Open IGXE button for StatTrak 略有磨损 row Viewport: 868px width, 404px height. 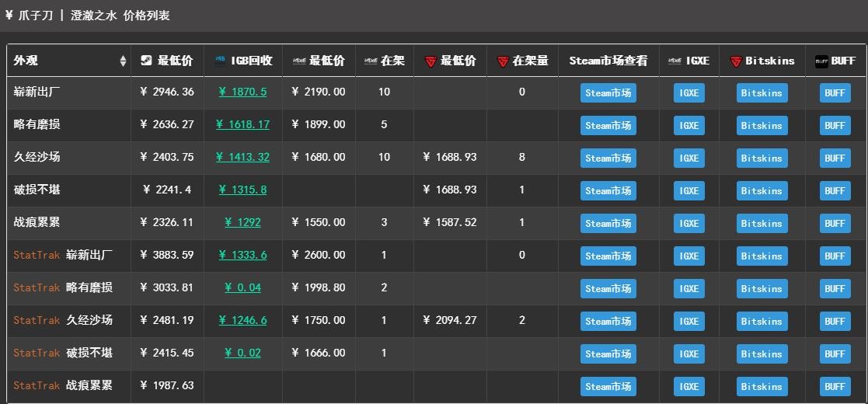pyautogui.click(x=688, y=289)
